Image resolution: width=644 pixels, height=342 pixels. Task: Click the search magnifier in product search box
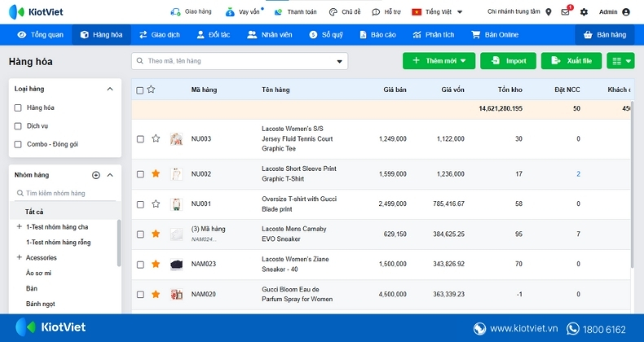[x=140, y=61]
